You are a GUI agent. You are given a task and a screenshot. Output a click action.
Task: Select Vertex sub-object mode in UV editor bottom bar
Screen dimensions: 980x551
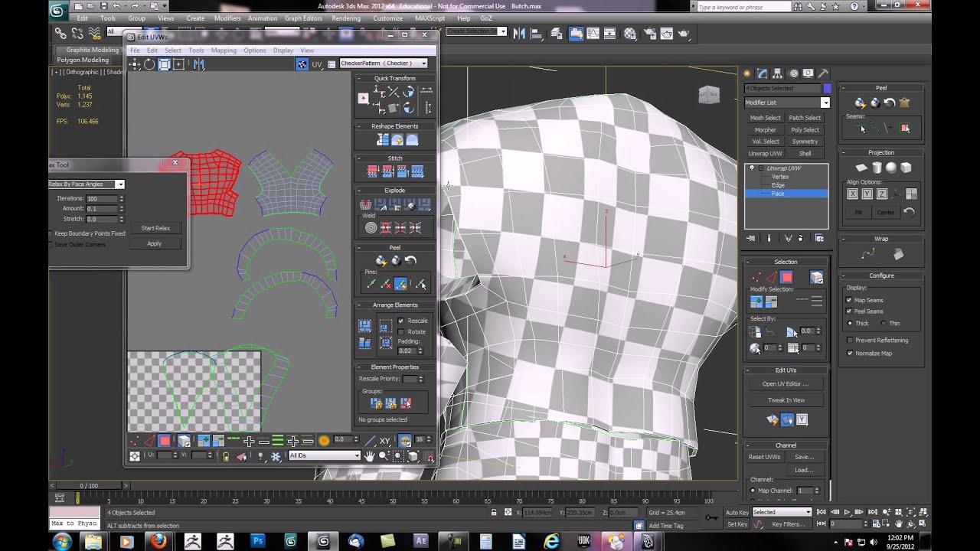tap(135, 441)
